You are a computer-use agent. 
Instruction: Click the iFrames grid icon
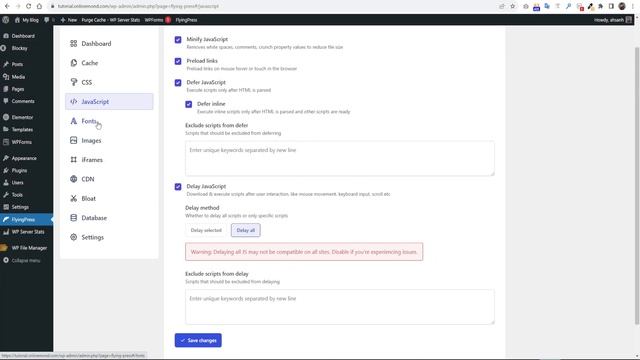[73, 160]
